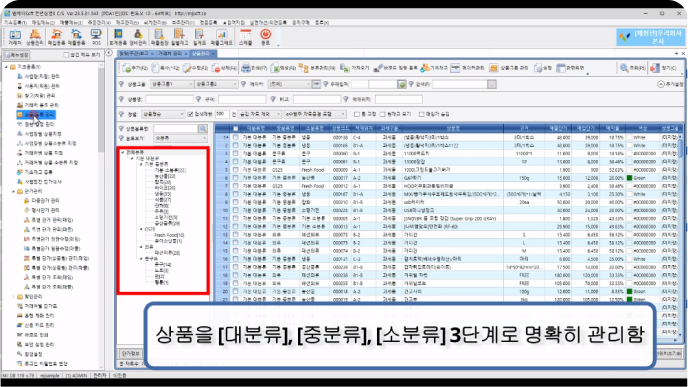
Task: Enable the 폭 고정 checkbox
Action: 357,114
